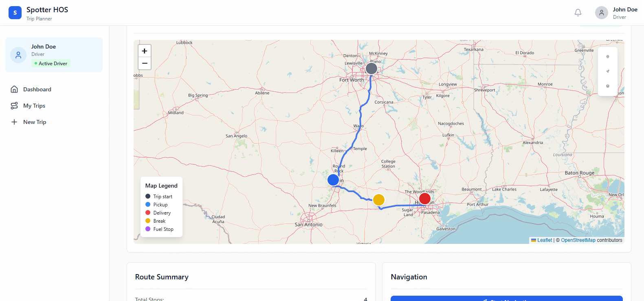
Task: Click the Pickup legend blue swatch
Action: (148, 204)
